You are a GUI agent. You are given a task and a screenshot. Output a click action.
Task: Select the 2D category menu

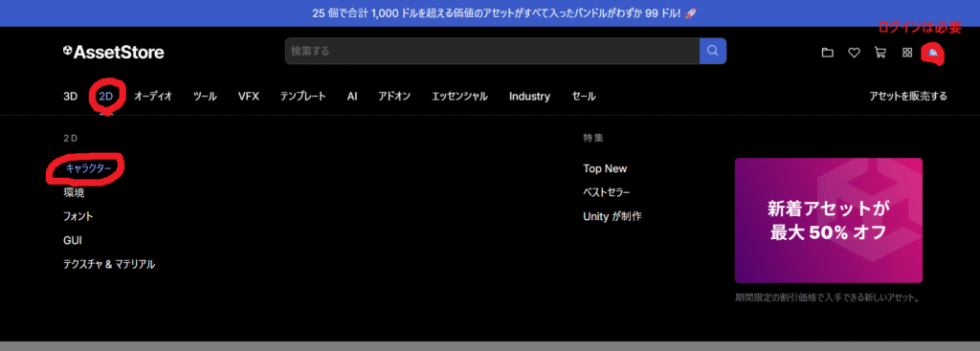coord(105,97)
